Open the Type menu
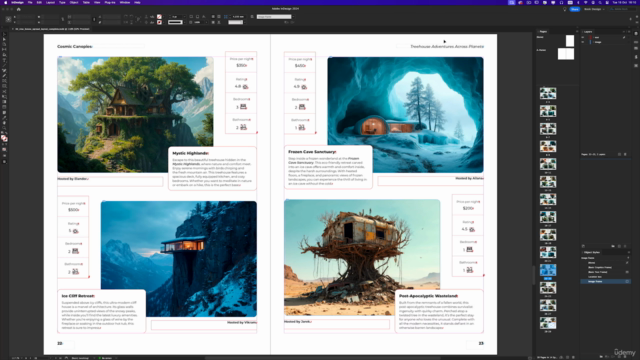 [x=62, y=2]
